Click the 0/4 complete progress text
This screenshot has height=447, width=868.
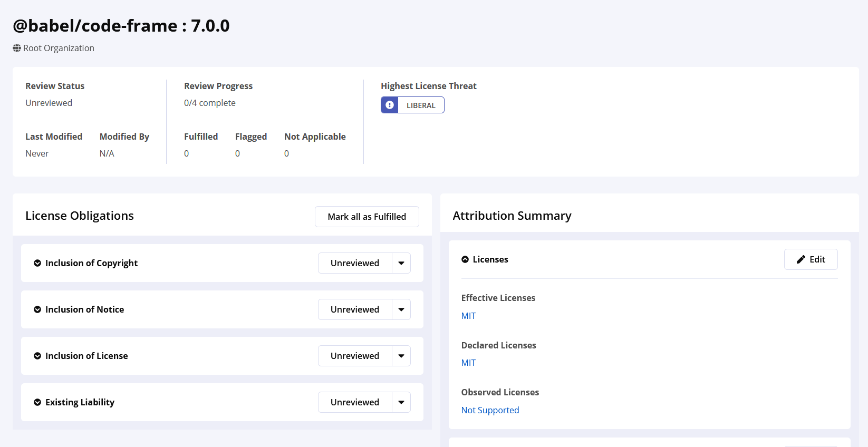pos(210,103)
